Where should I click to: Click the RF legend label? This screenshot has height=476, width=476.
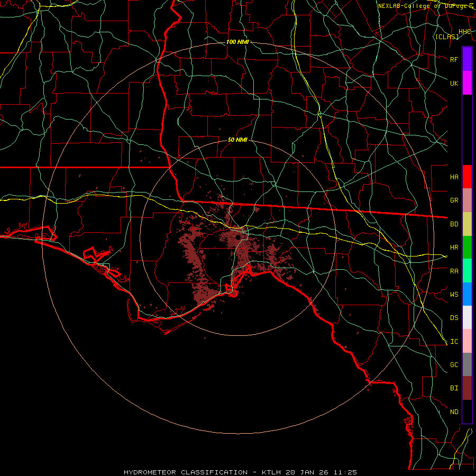454,59
